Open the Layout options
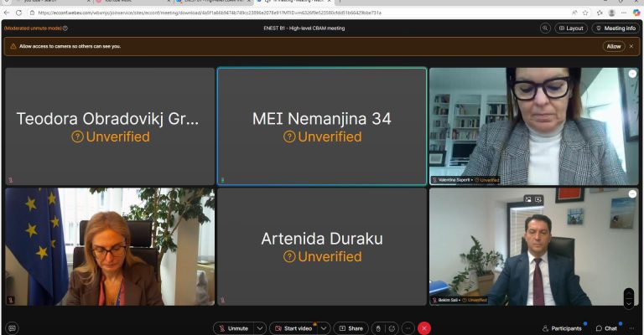The image size is (644, 335). [571, 28]
